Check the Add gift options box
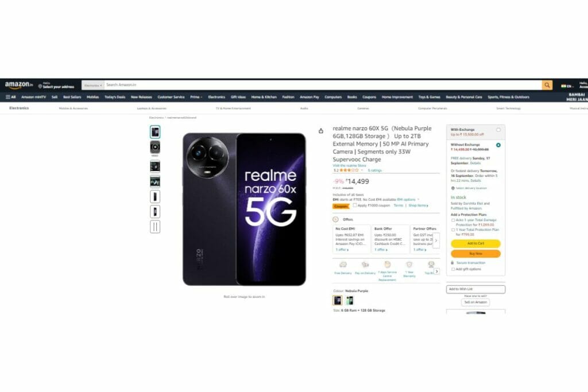 (453, 269)
